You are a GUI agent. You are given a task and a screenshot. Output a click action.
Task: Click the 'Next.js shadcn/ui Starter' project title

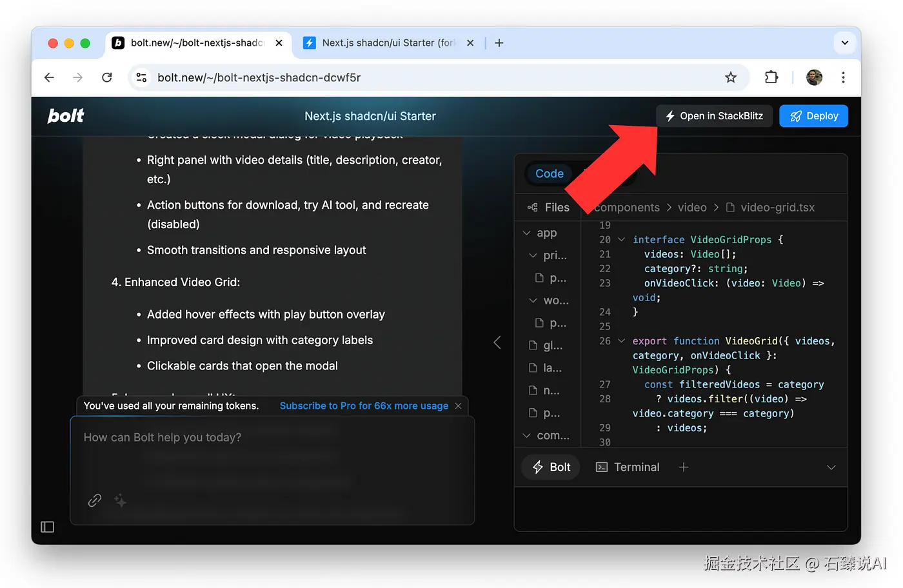click(370, 116)
